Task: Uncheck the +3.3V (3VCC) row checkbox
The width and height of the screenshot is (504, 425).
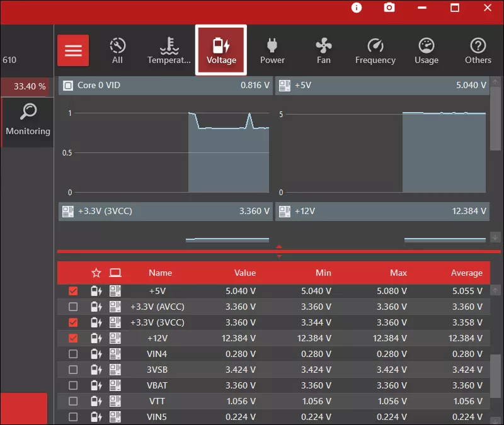Action: coord(73,322)
